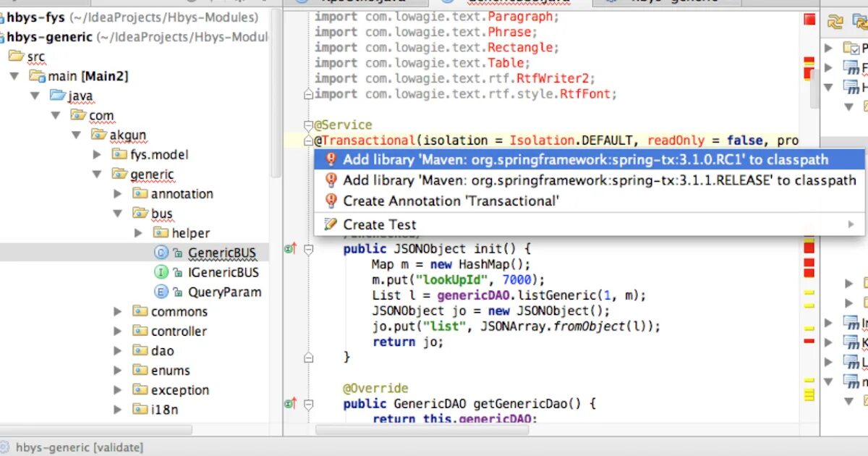Click the exception package icon
Image resolution: width=868 pixels, height=456 pixels.
point(140,389)
